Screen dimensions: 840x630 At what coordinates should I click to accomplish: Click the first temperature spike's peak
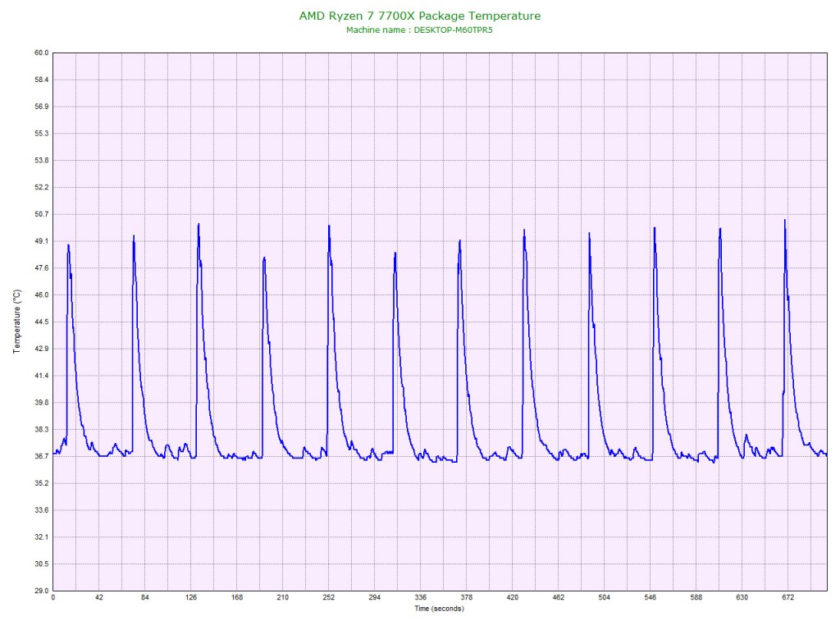pyautogui.click(x=68, y=244)
